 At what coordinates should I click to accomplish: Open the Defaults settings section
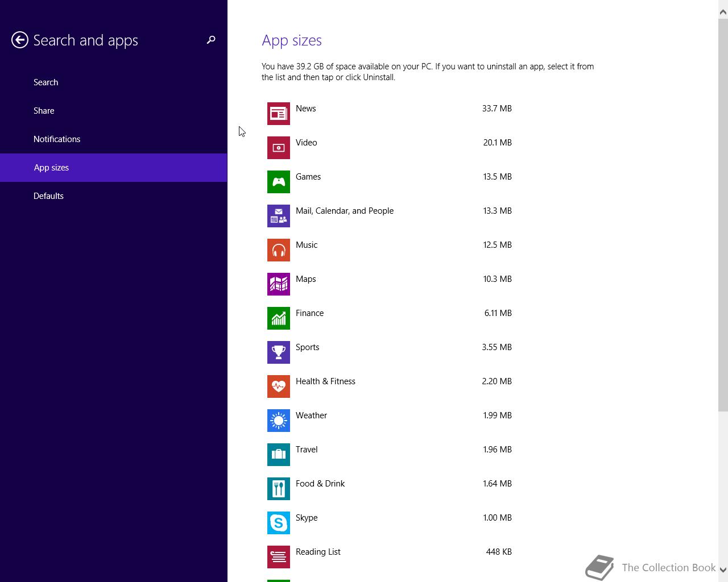114,196
